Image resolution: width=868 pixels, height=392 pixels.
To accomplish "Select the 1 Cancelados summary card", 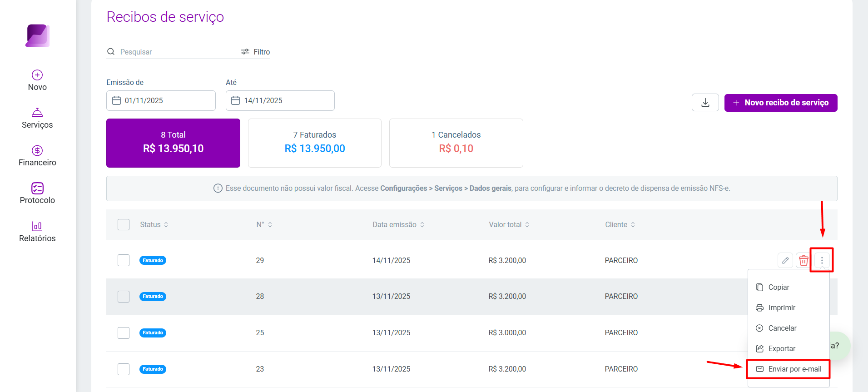I will point(456,143).
